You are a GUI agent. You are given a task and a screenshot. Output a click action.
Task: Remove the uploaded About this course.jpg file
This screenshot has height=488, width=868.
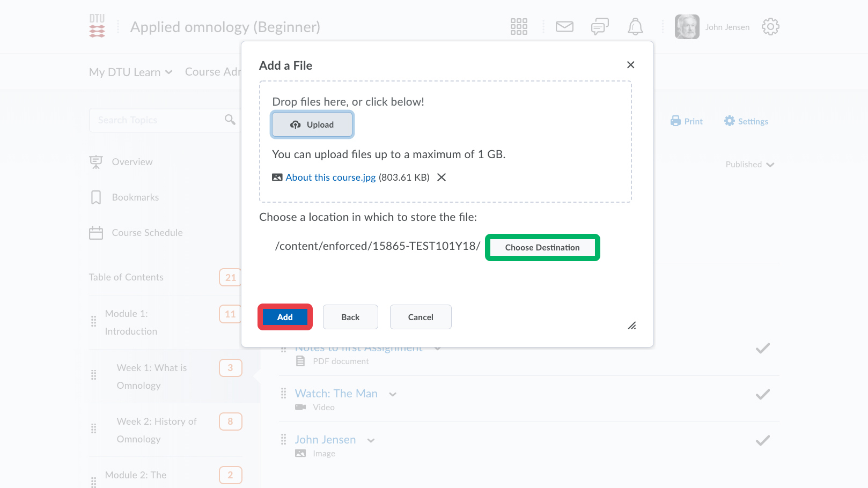coord(441,177)
